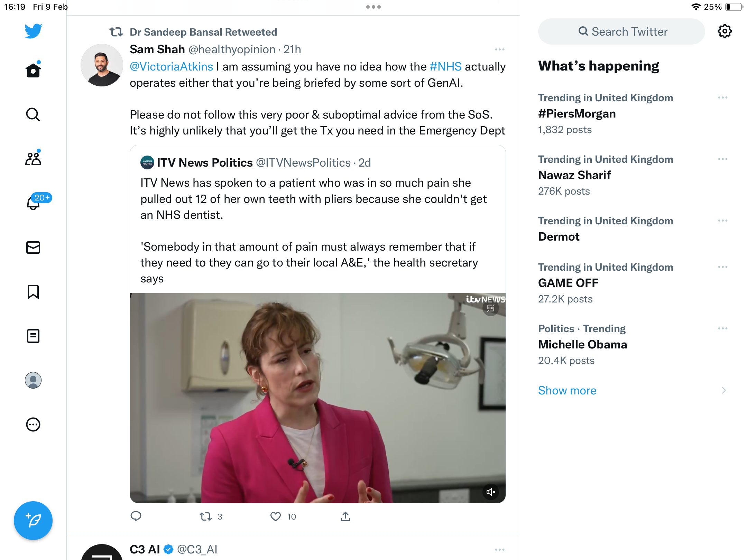Select the Michelle Obama trending topic
Image resolution: width=747 pixels, height=560 pixels.
pyautogui.click(x=633, y=345)
